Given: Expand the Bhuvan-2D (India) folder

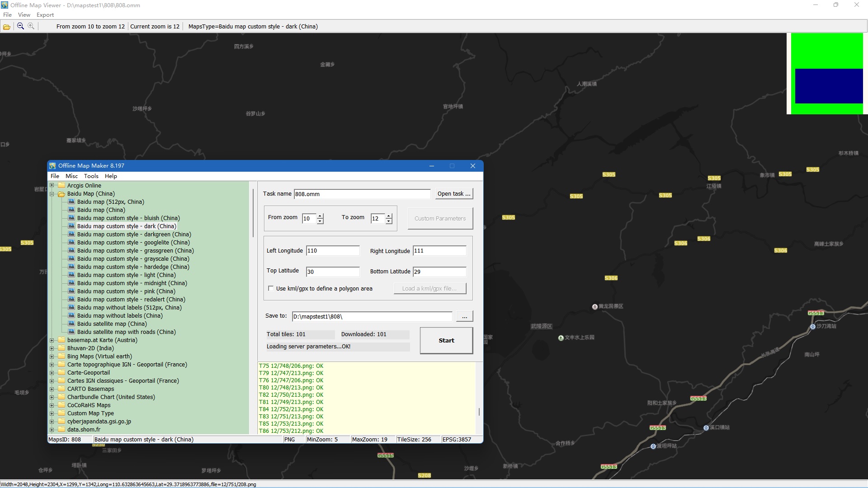Looking at the screenshot, I should (52, 348).
